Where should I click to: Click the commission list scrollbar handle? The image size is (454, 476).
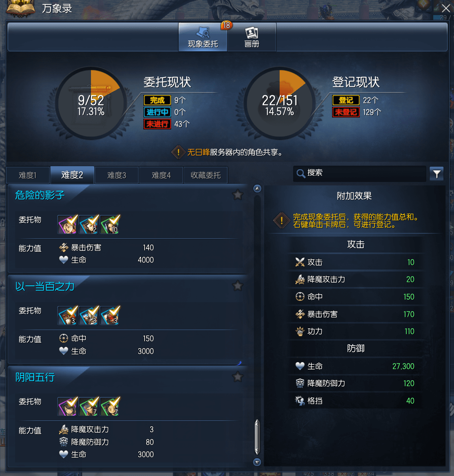click(x=257, y=437)
